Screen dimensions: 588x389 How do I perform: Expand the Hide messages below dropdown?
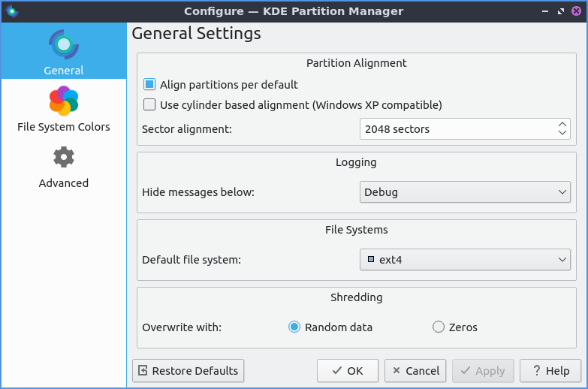pos(465,192)
